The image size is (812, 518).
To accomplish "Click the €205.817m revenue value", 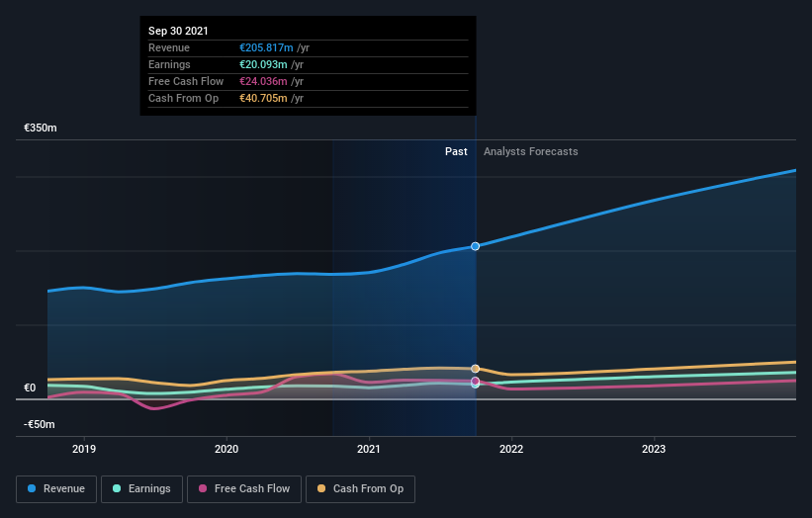I will [266, 47].
